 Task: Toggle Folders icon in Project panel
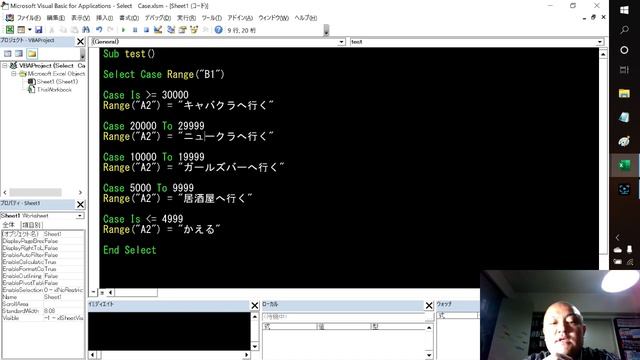pyautogui.click(x=32, y=53)
